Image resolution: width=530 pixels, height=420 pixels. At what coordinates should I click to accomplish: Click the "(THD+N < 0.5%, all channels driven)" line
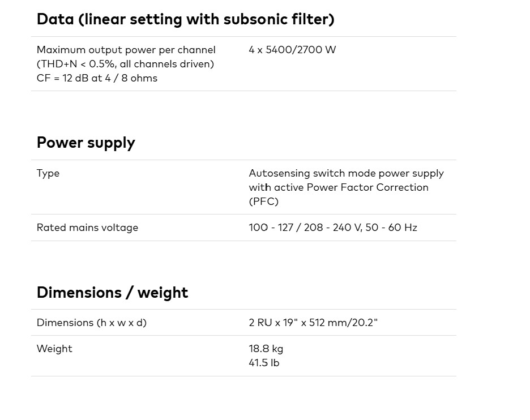coord(125,64)
